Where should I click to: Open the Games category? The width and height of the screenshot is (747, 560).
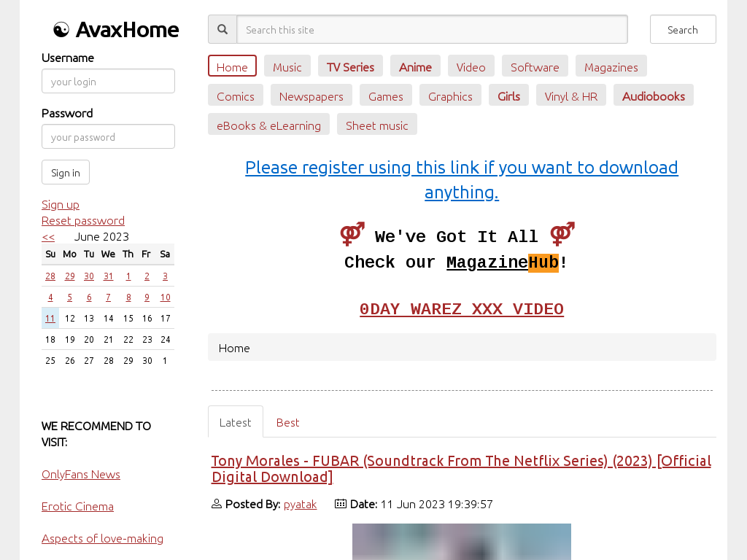pos(386,96)
